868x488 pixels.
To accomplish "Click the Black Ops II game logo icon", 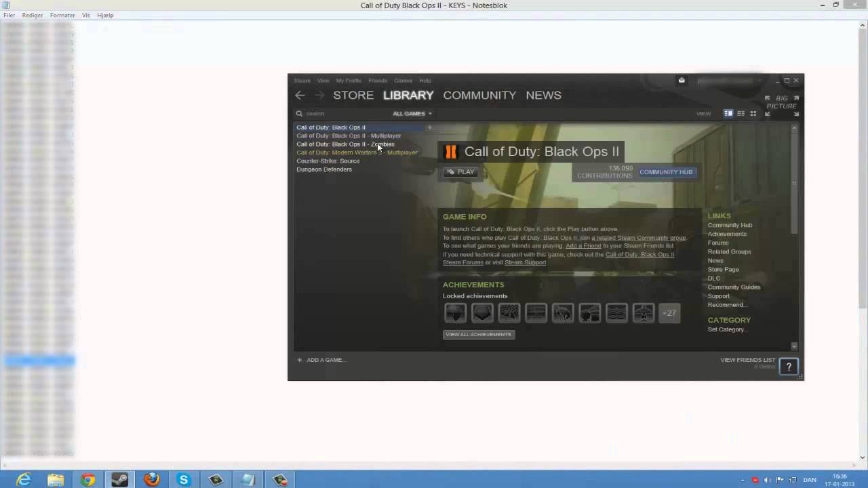I will [x=451, y=151].
